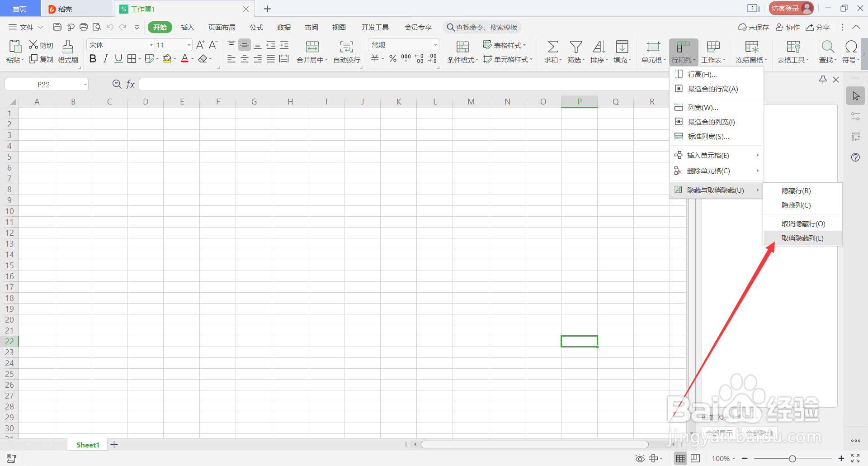The width and height of the screenshot is (868, 466).
Task: Click the Worksheet (工作表) icon
Action: point(713,47)
